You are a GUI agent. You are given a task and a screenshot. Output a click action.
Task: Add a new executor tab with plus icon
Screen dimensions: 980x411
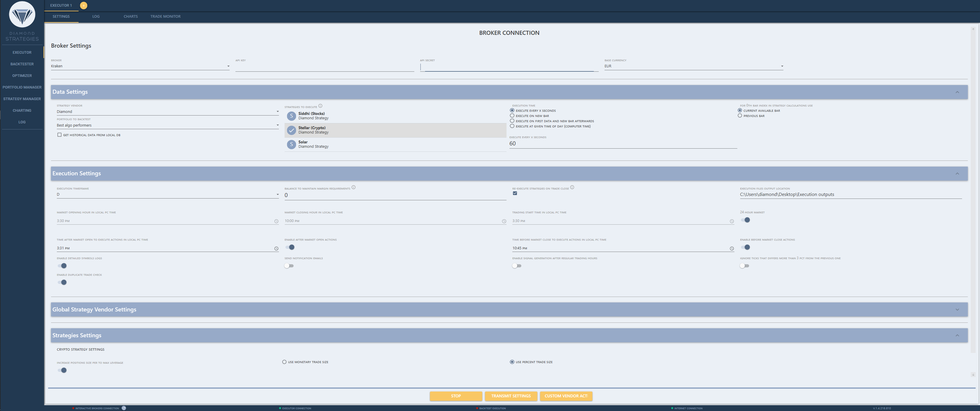(x=84, y=5)
